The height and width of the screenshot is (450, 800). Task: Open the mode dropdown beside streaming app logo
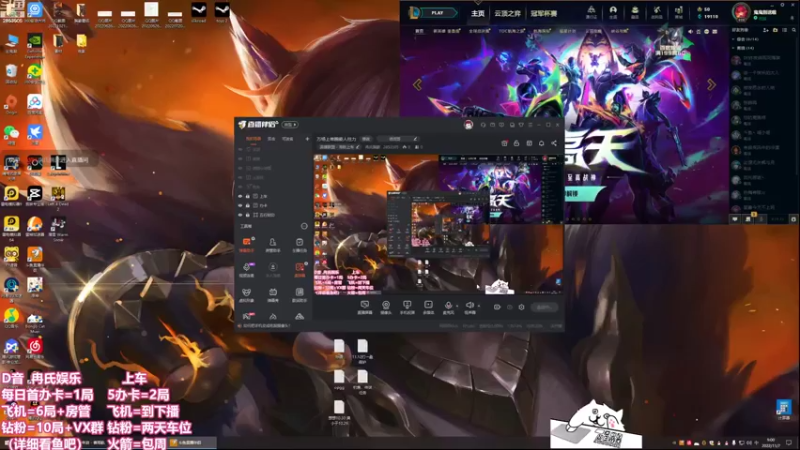tap(290, 124)
